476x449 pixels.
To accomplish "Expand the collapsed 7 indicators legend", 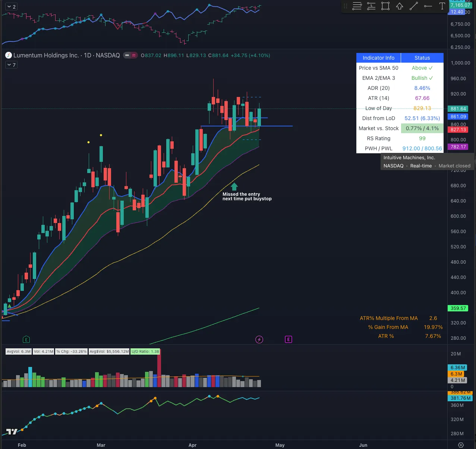I will (11, 65).
